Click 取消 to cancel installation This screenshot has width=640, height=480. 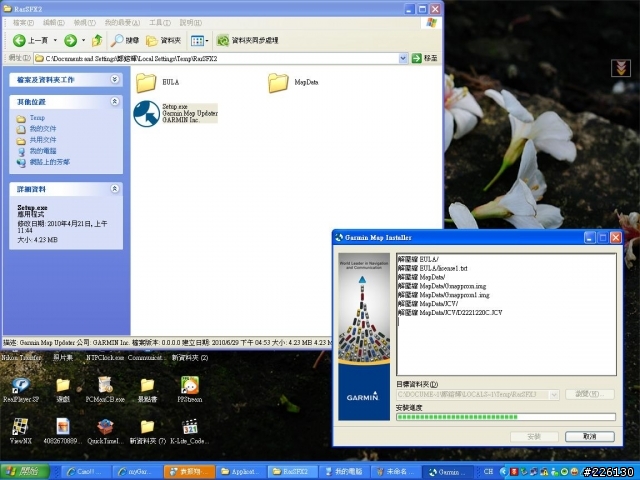(x=590, y=436)
